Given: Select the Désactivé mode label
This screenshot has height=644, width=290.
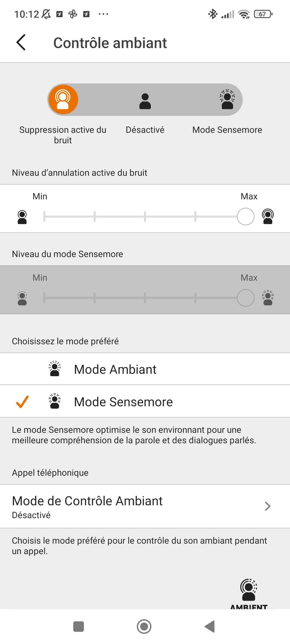Looking at the screenshot, I should coord(145,130).
